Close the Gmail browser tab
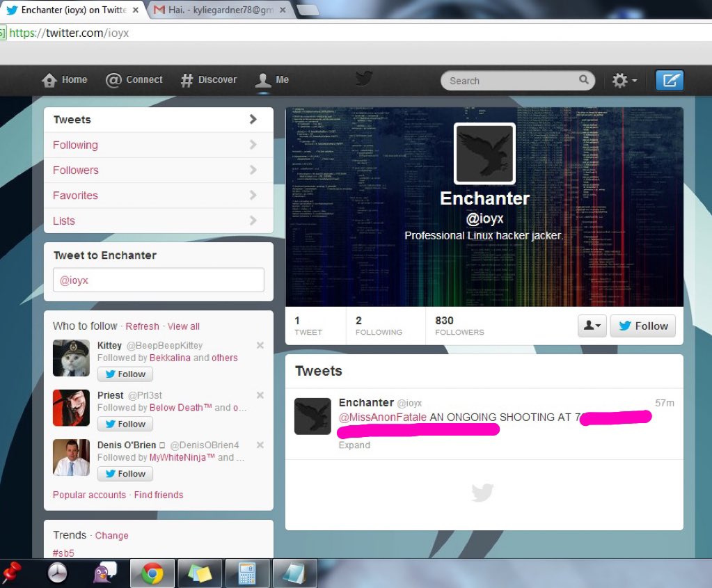The width and height of the screenshot is (712, 588). [283, 10]
